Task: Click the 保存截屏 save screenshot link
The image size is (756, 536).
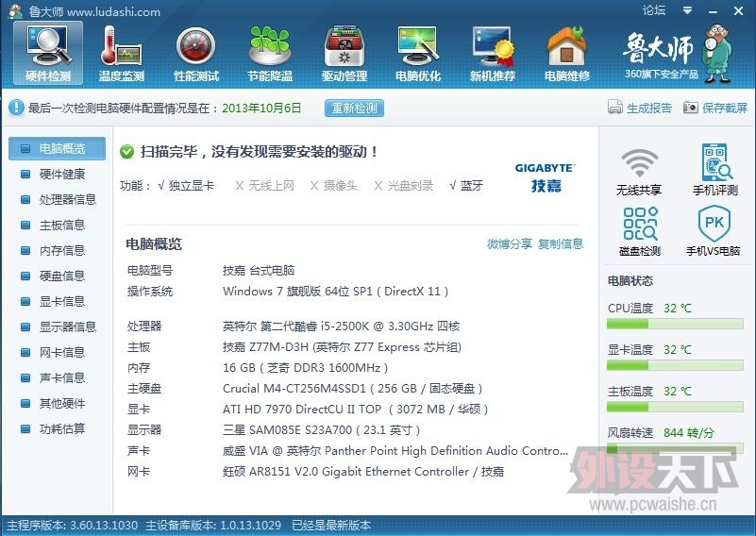Action: click(x=725, y=108)
